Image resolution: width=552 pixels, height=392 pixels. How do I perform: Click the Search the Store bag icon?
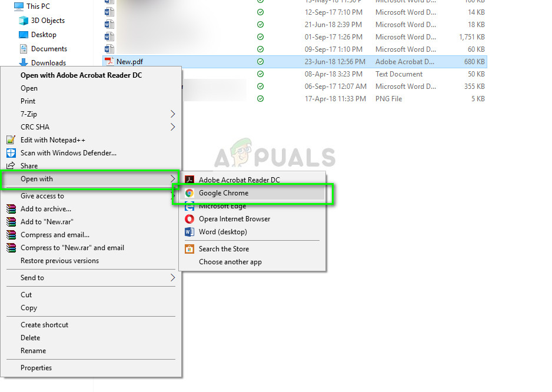[189, 249]
